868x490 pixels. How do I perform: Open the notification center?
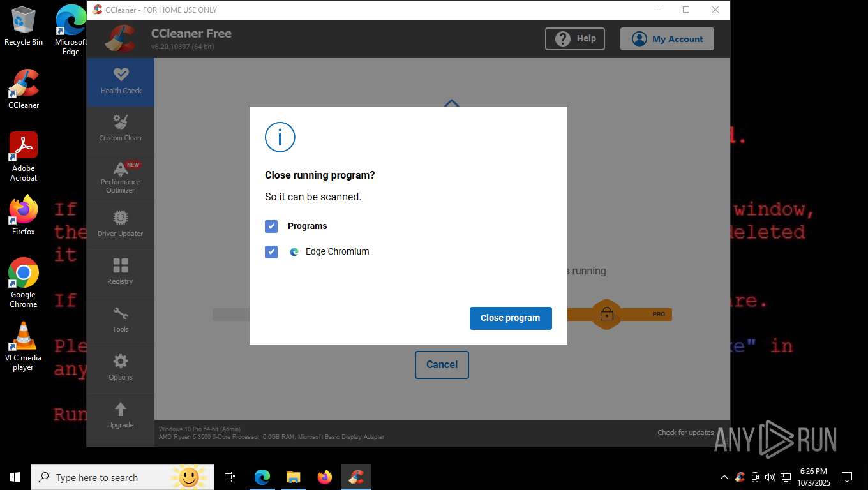click(x=847, y=477)
